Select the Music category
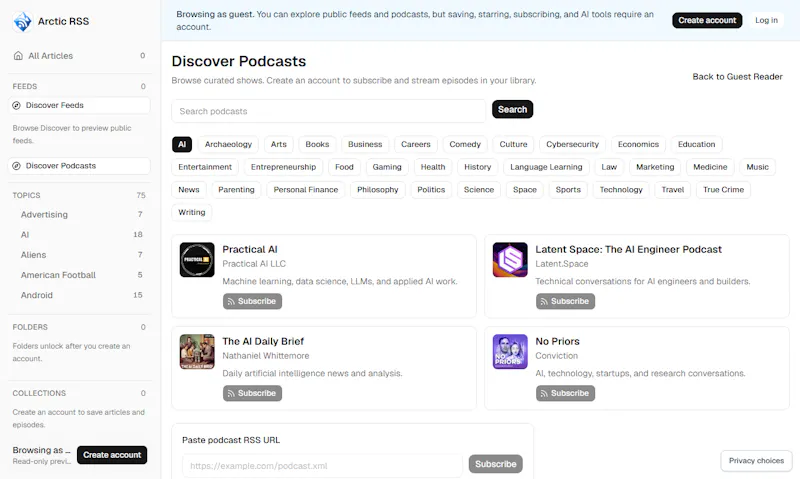Image resolution: width=800 pixels, height=479 pixels. (x=757, y=167)
